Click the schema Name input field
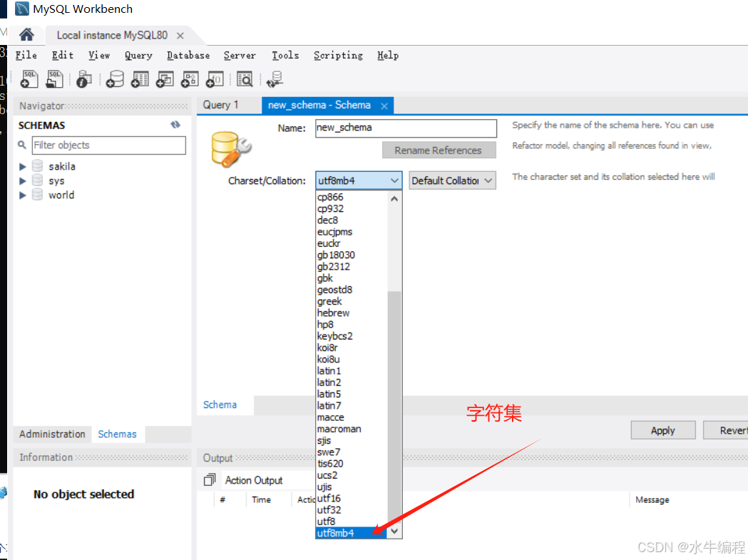This screenshot has width=748, height=560. click(x=406, y=128)
